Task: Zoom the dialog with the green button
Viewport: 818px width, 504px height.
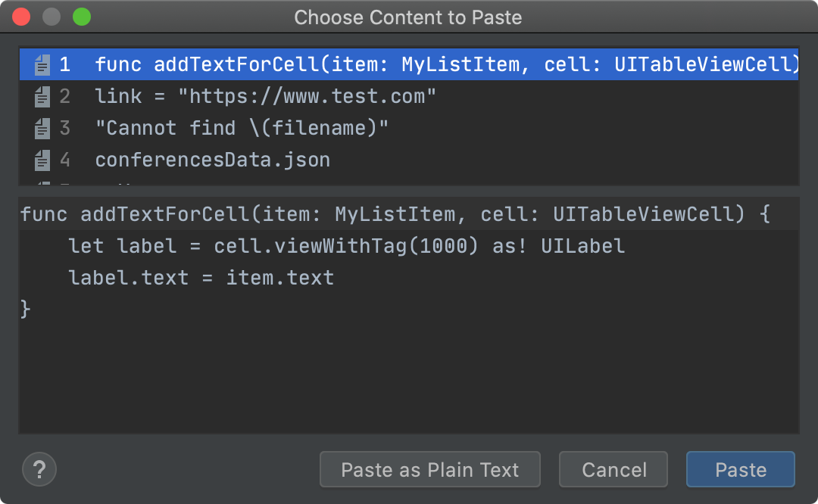Action: click(x=81, y=17)
